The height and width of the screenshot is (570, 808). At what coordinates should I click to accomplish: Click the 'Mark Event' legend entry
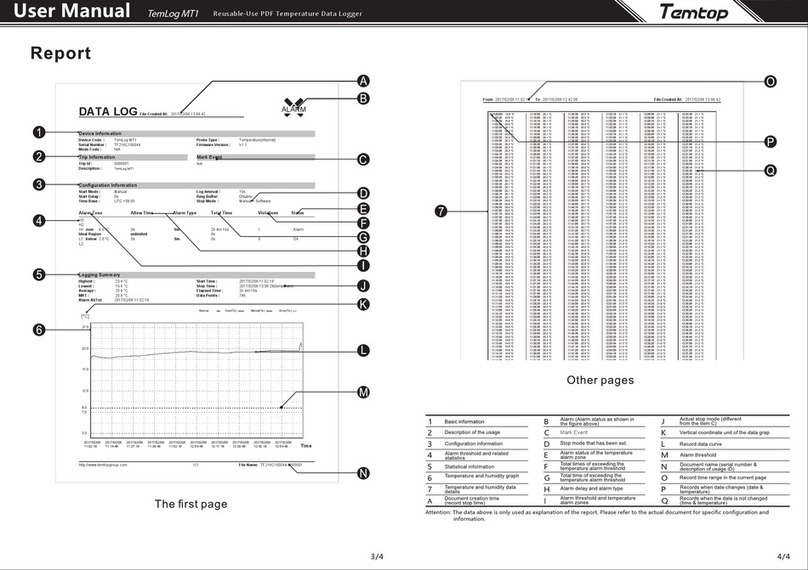click(574, 432)
